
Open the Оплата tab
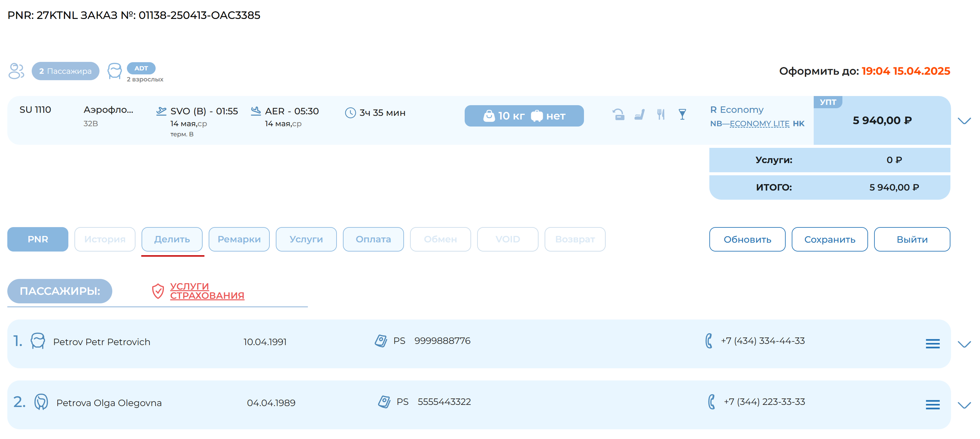(x=373, y=239)
